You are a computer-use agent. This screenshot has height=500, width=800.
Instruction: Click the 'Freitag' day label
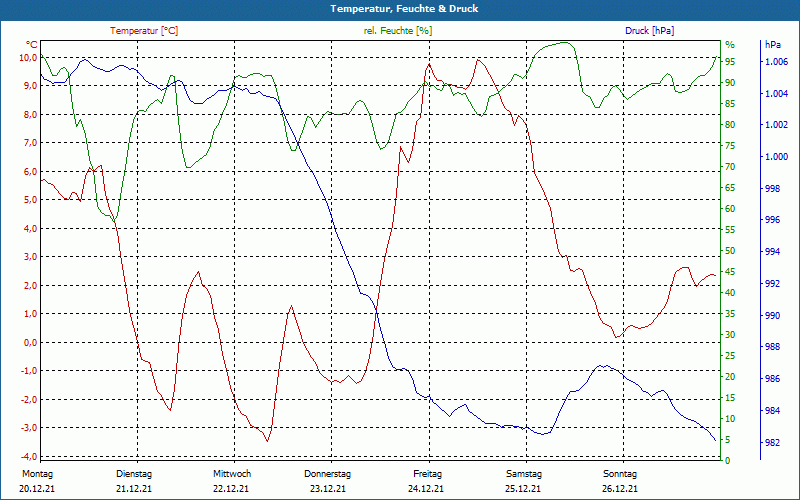tap(428, 474)
